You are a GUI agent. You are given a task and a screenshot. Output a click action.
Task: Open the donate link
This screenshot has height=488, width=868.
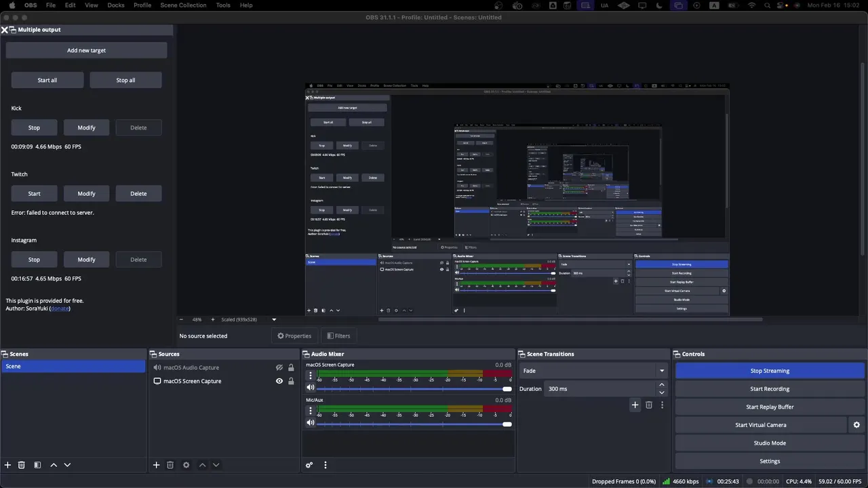tap(60, 308)
